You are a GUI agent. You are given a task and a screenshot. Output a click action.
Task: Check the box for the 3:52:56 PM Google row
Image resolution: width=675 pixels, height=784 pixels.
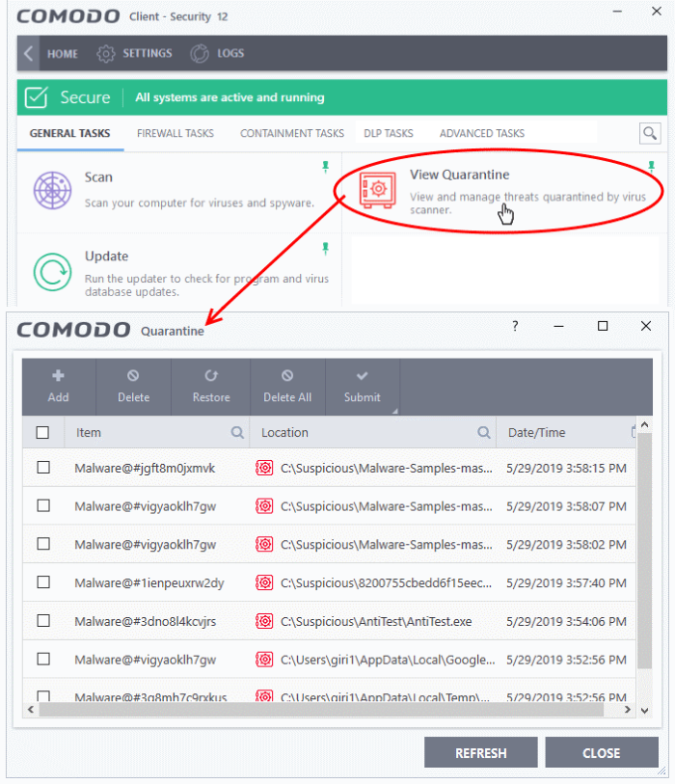tap(43, 659)
